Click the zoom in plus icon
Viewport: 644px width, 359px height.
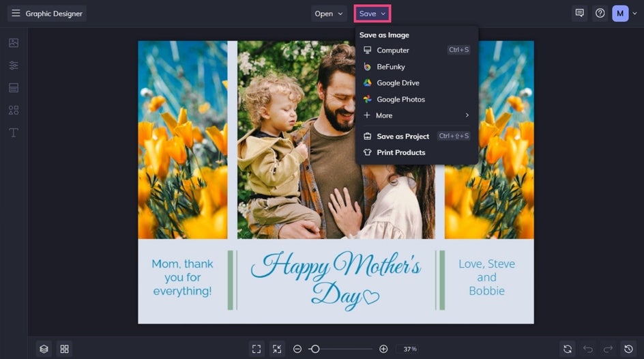click(383, 349)
